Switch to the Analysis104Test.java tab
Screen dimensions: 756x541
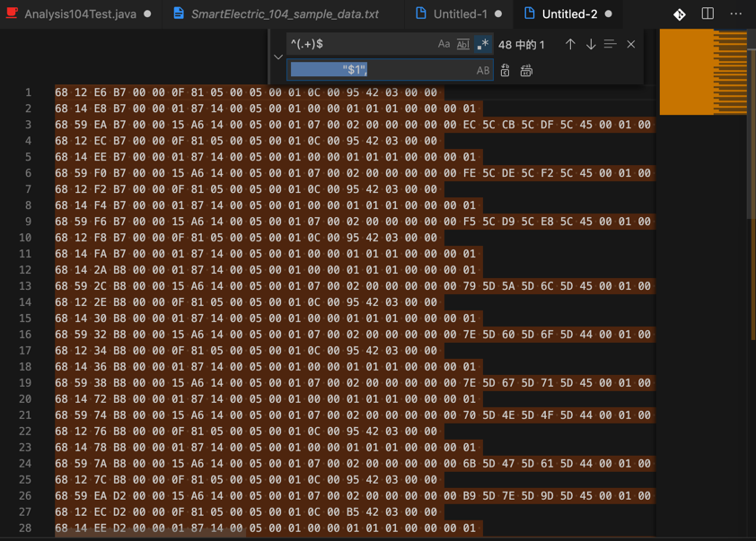click(80, 14)
